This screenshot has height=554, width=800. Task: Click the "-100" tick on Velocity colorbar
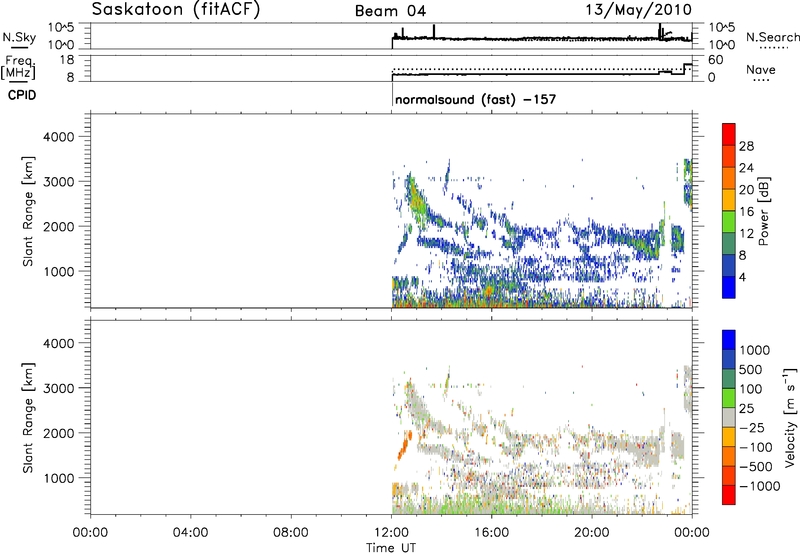click(756, 447)
